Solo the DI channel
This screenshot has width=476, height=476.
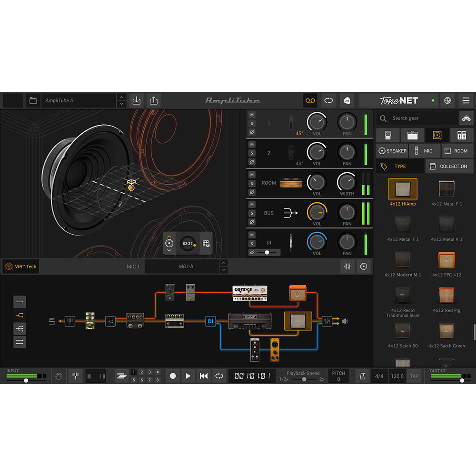coord(252,243)
